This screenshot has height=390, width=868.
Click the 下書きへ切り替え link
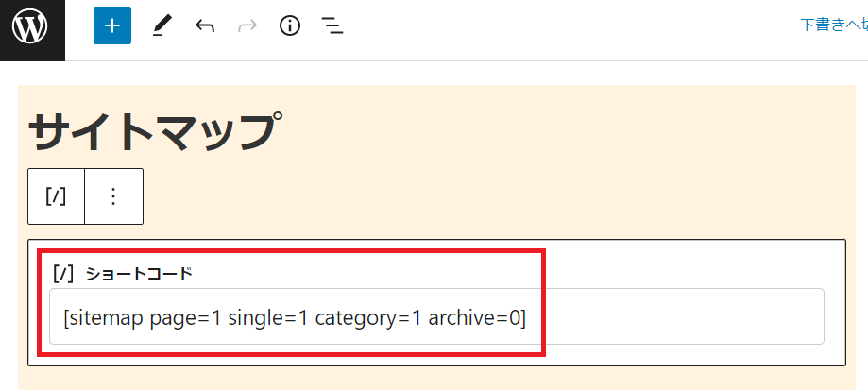(x=834, y=25)
